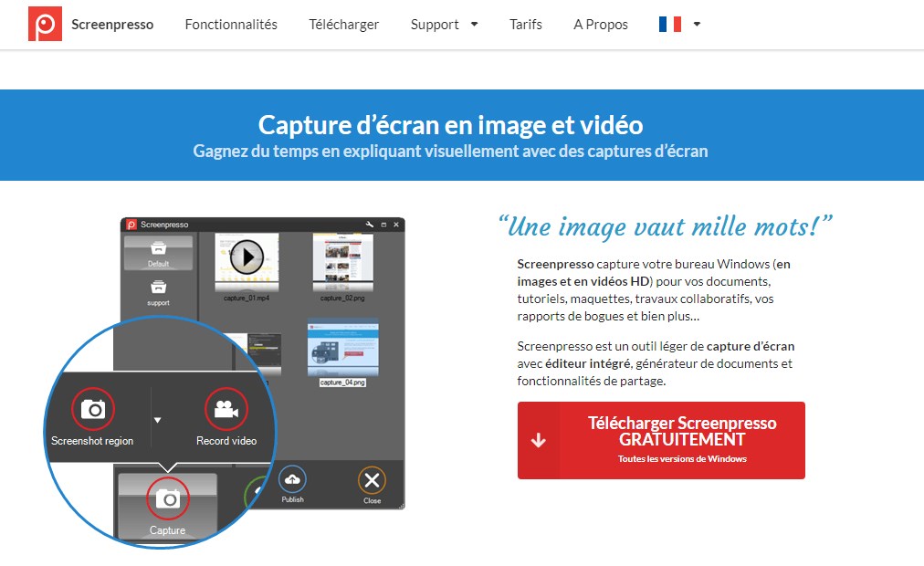
Task: Click the small Screenpresso title bar logo
Action: pyautogui.click(x=131, y=225)
